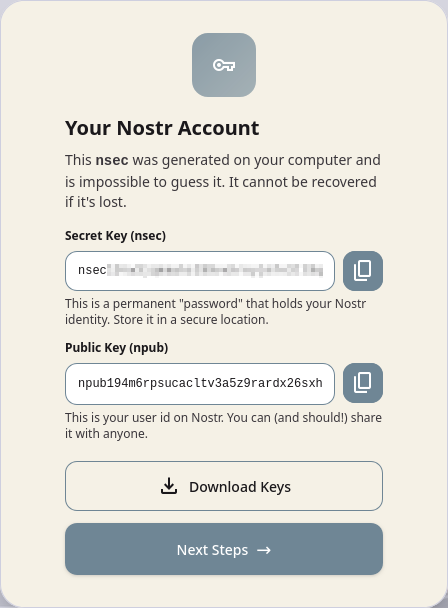448x608 pixels.
Task: Copy the npub public key using its copy icon
Action: pos(363,383)
